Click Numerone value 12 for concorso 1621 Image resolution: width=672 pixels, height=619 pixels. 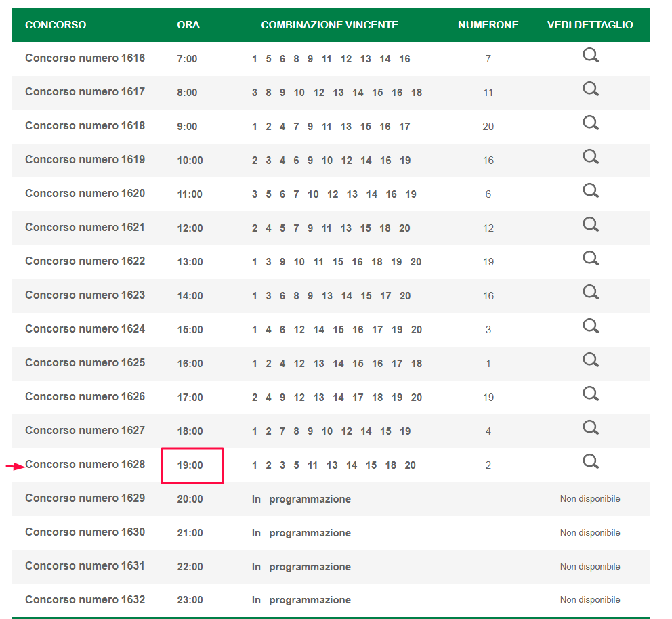[x=488, y=228]
